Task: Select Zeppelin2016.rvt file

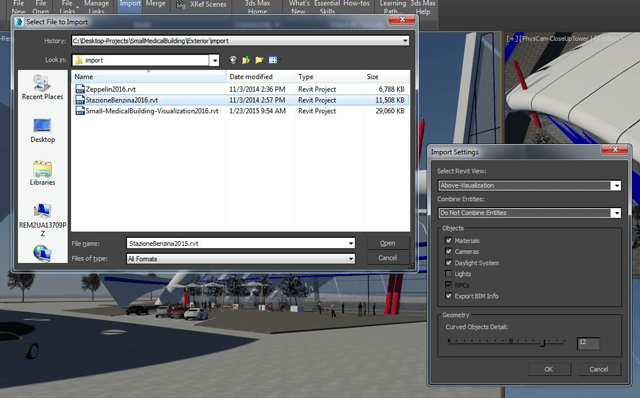Action: (110, 89)
